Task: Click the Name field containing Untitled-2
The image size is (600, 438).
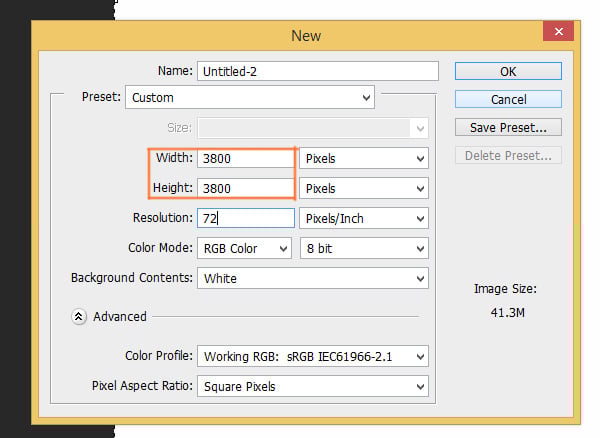Action: click(x=318, y=71)
